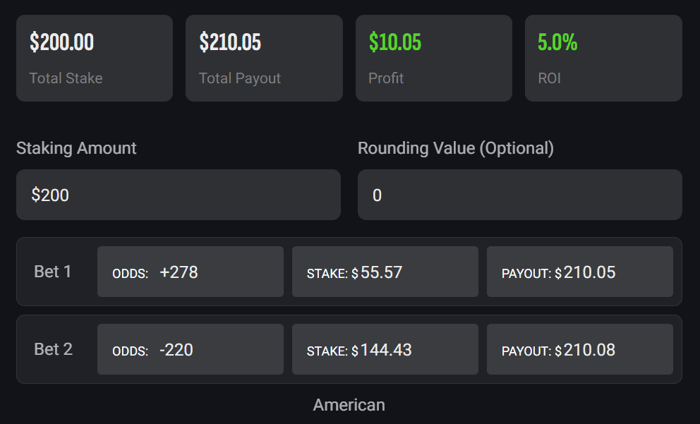
Task: Click the Staking Amount label text
Action: (x=76, y=148)
